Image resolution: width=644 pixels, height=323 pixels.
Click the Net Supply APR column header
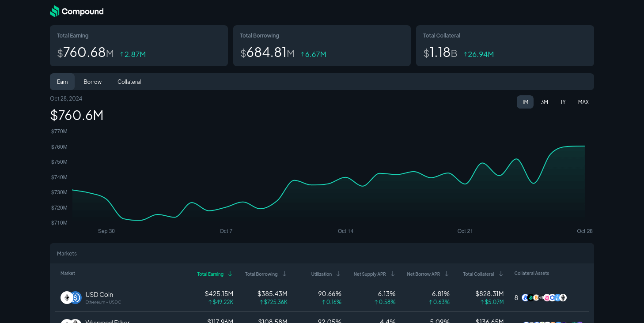pos(370,274)
